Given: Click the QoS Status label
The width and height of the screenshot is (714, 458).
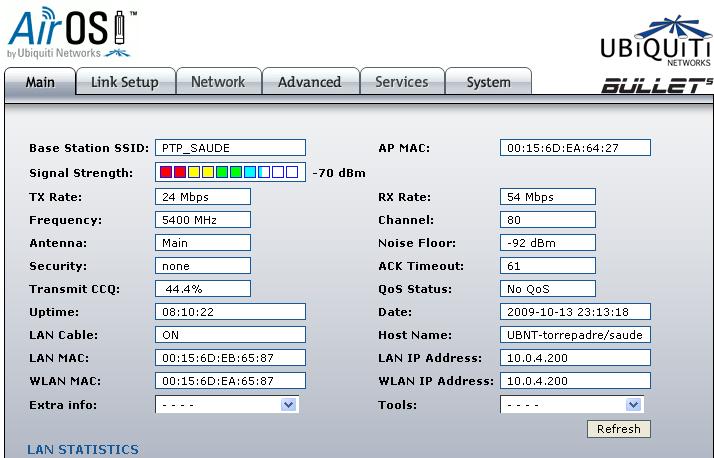Looking at the screenshot, I should (415, 289).
